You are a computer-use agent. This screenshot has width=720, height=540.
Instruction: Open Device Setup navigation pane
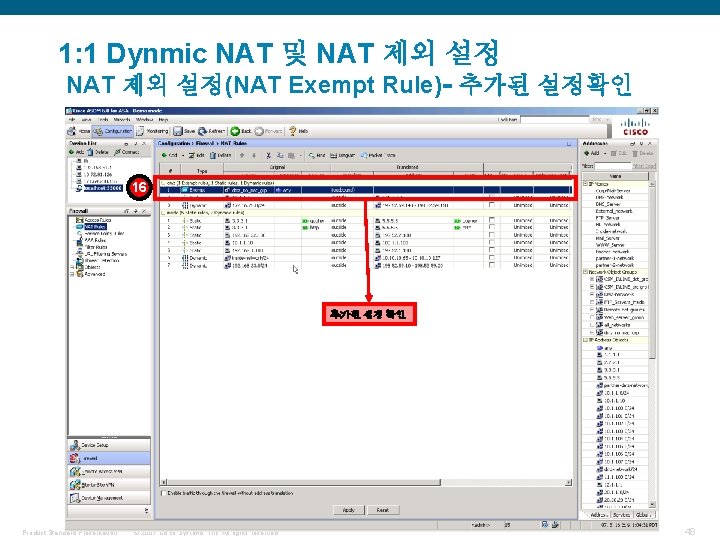pyautogui.click(x=109, y=445)
